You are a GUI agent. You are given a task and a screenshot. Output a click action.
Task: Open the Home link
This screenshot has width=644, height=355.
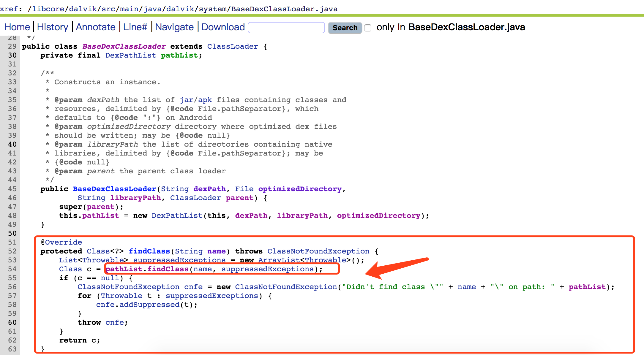[x=17, y=27]
